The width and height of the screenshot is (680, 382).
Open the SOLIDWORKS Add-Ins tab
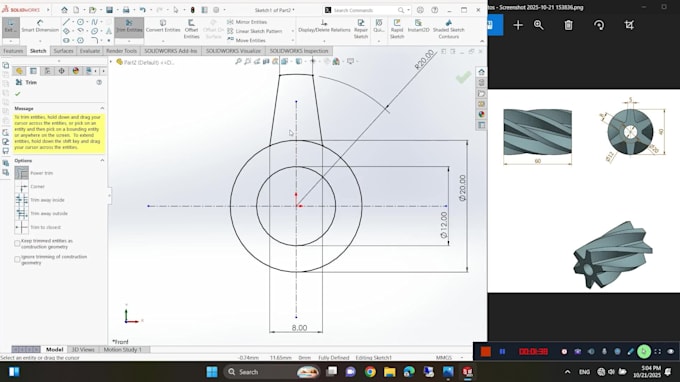170,51
